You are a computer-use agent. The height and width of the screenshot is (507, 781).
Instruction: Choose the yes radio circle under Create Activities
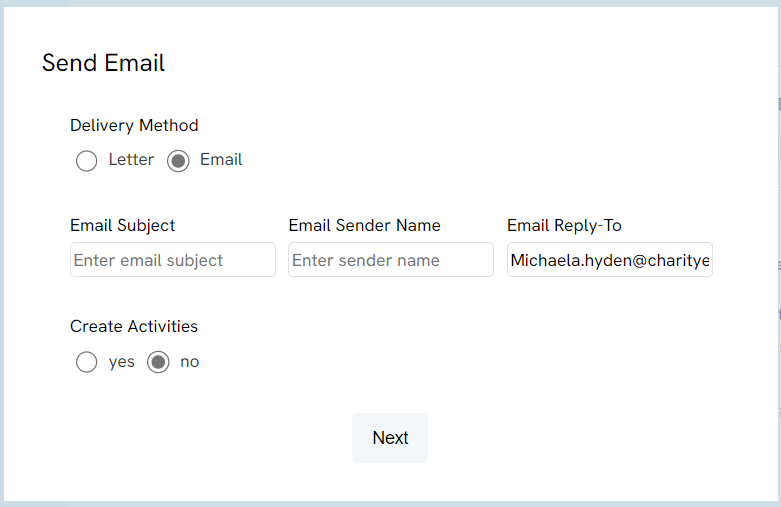pyautogui.click(x=86, y=362)
